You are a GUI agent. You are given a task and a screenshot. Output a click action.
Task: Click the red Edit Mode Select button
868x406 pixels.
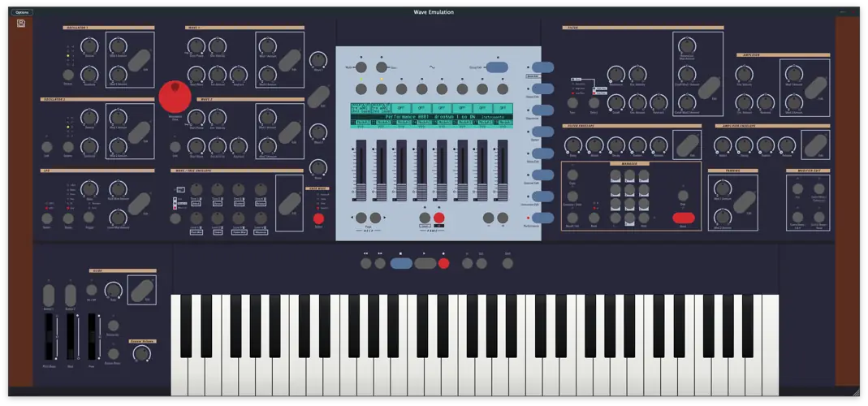point(318,218)
